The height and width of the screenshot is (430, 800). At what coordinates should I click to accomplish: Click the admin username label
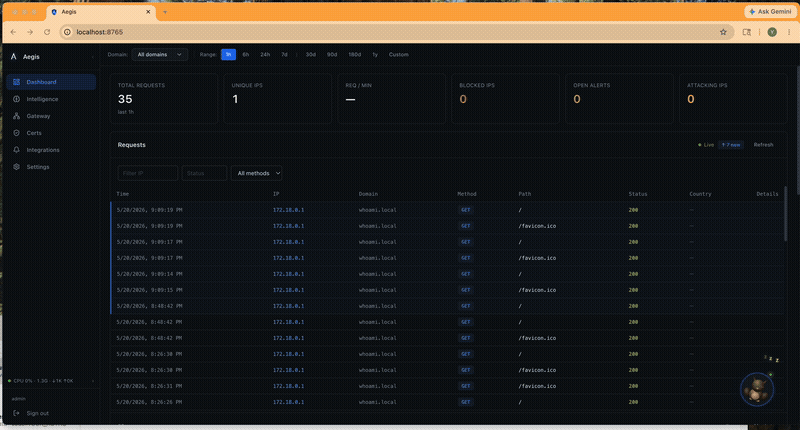click(18, 399)
